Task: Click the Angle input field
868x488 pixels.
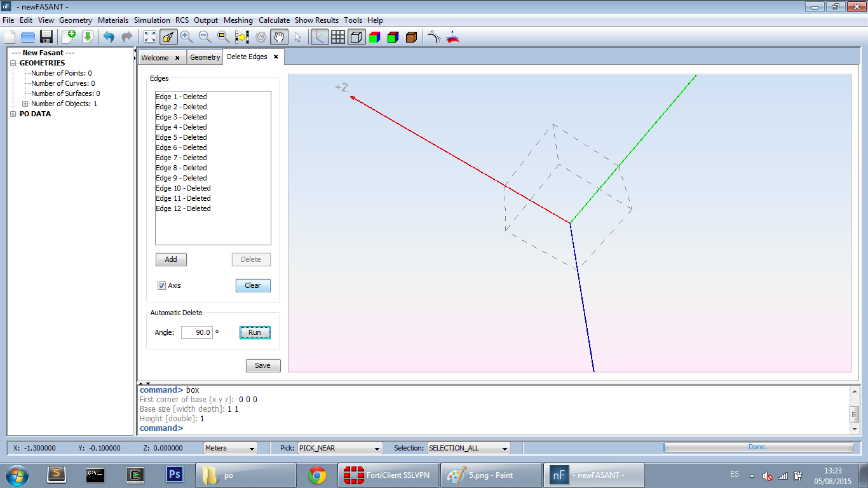Action: [196, 332]
